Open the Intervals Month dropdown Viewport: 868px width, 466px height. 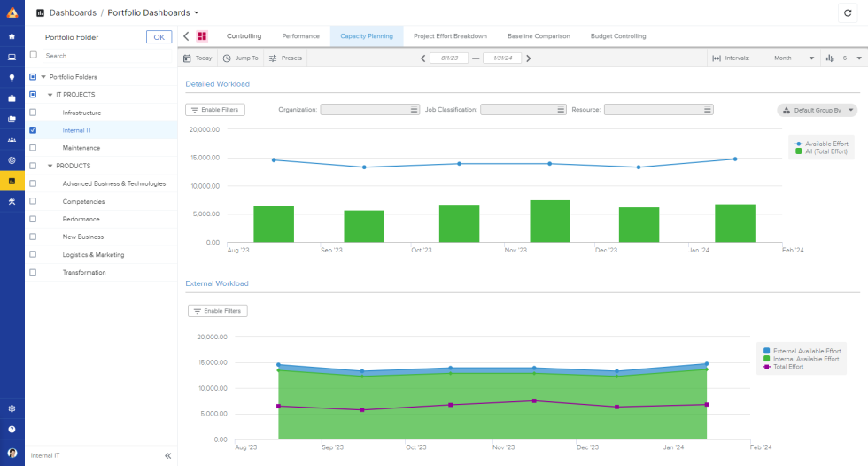tap(794, 58)
